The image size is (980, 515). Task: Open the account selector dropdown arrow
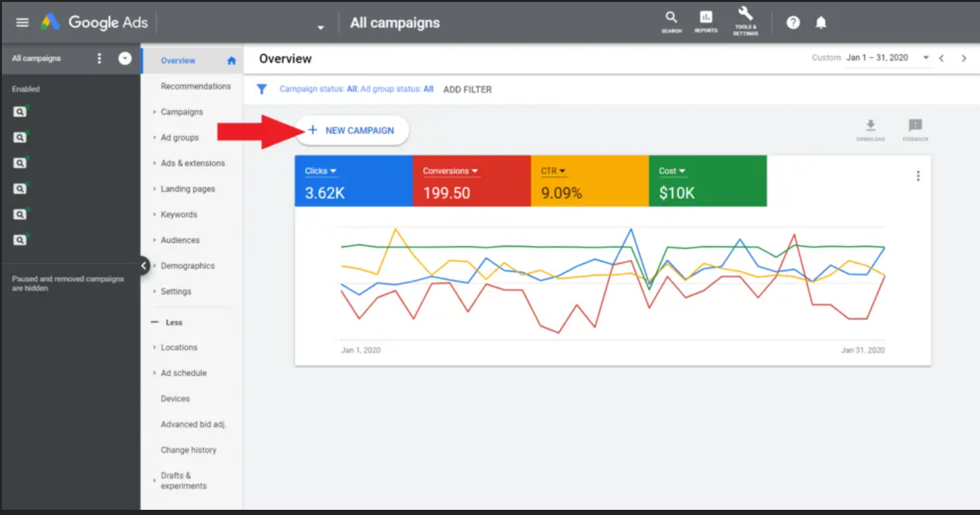click(x=320, y=27)
